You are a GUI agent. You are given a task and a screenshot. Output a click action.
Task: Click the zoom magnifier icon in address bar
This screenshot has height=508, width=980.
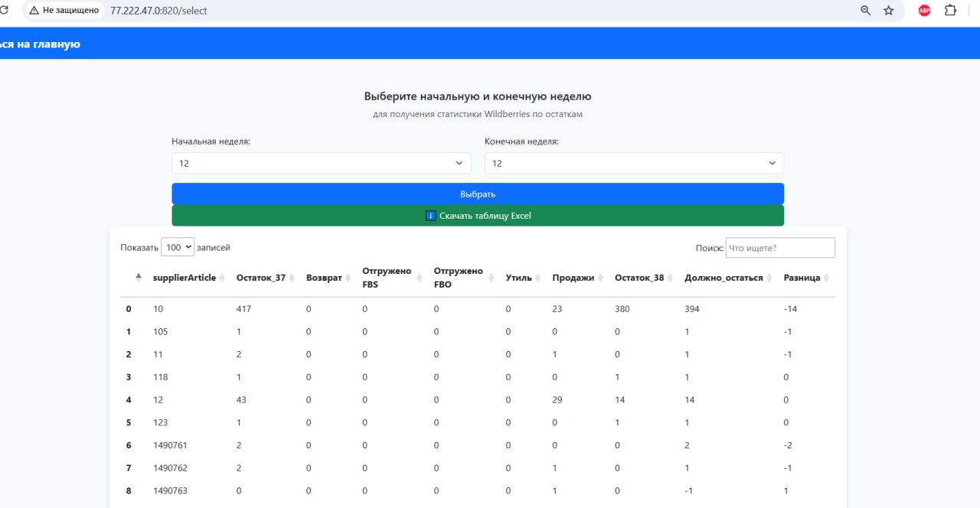(864, 11)
